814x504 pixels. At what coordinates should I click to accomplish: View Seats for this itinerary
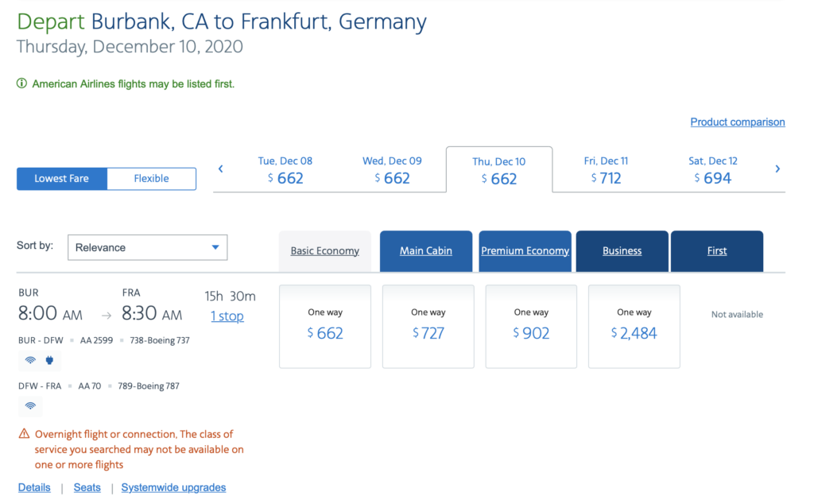(87, 487)
